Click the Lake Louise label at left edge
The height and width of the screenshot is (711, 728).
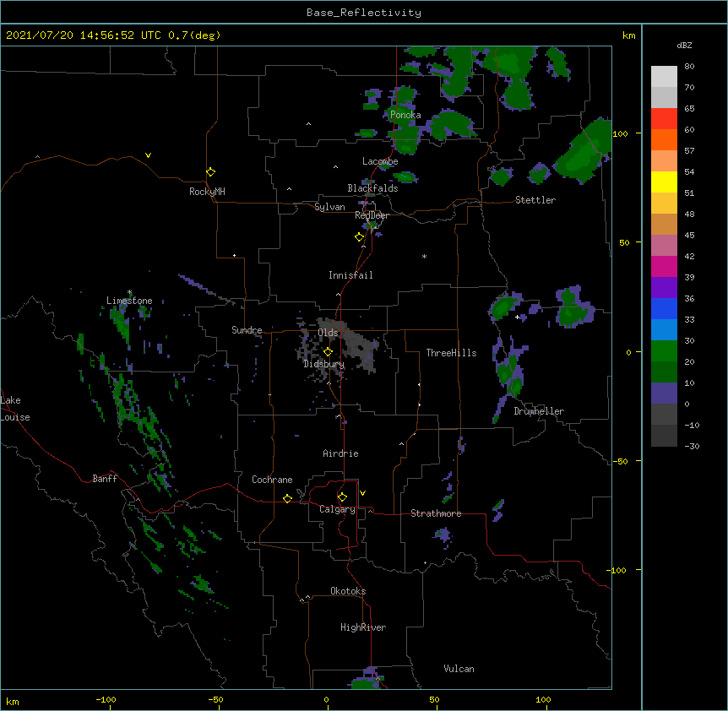point(15,409)
